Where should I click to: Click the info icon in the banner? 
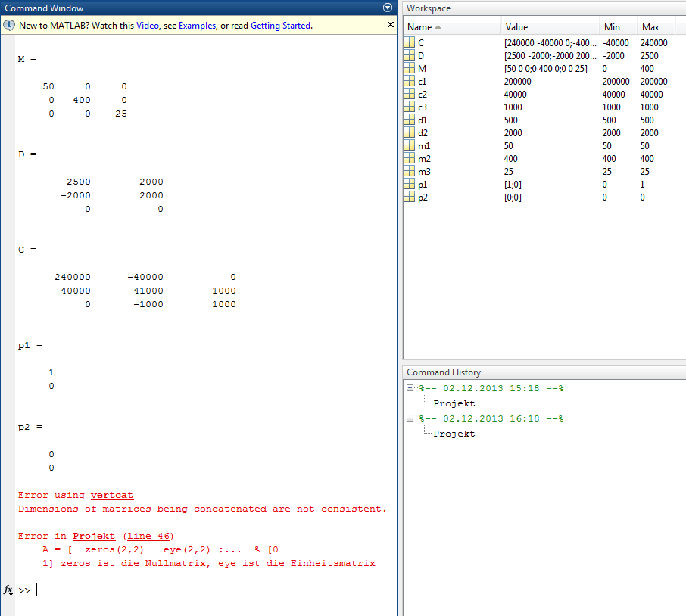tap(9, 26)
